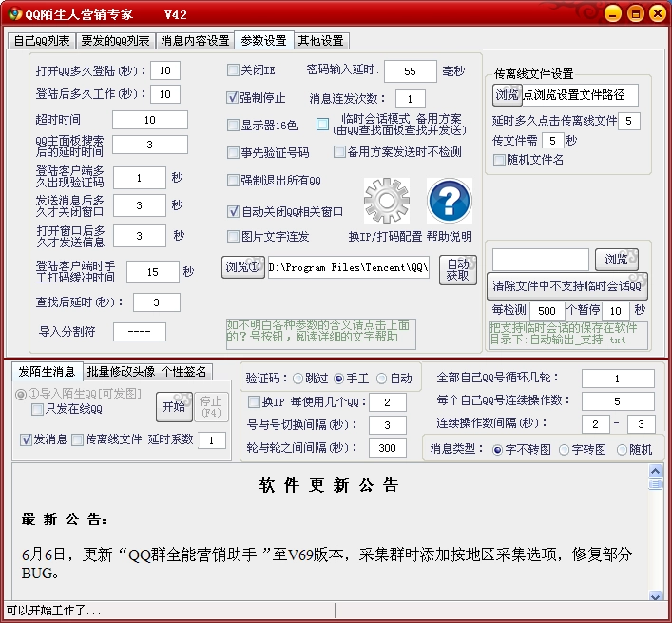Click 每个自己QQ号连续操作数 field

(x=618, y=401)
